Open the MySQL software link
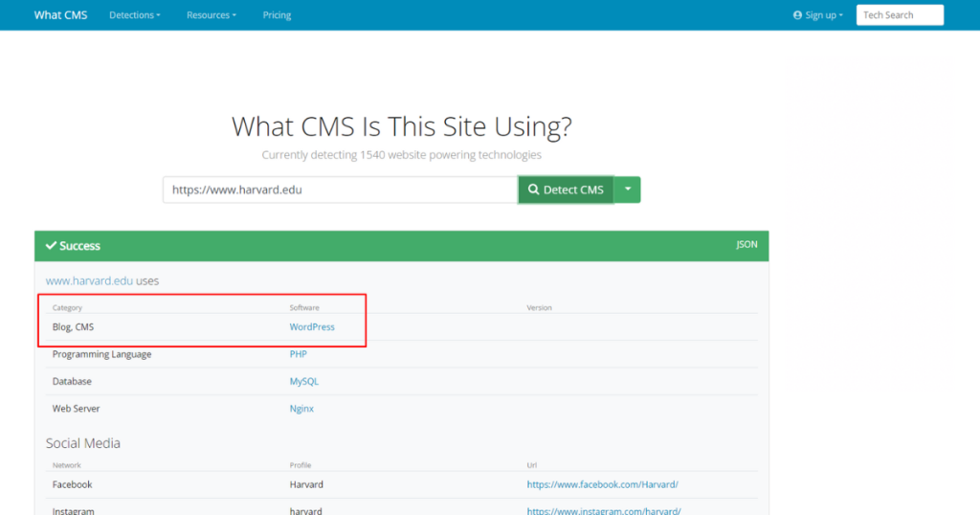 point(303,381)
